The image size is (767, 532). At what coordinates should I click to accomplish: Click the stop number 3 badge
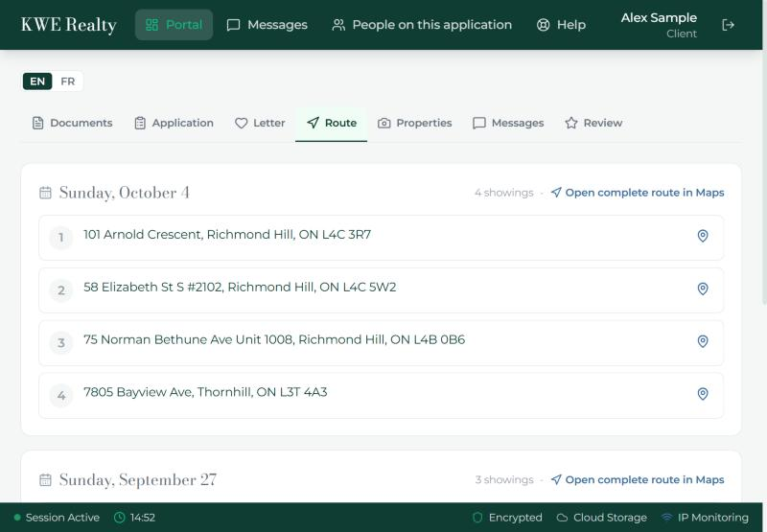(61, 343)
